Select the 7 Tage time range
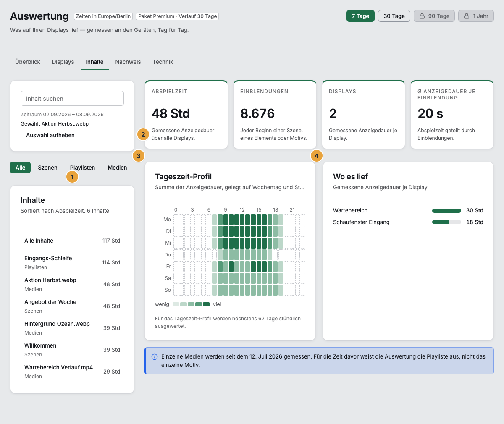Screen dimensions: 504x424 [x=360, y=16]
